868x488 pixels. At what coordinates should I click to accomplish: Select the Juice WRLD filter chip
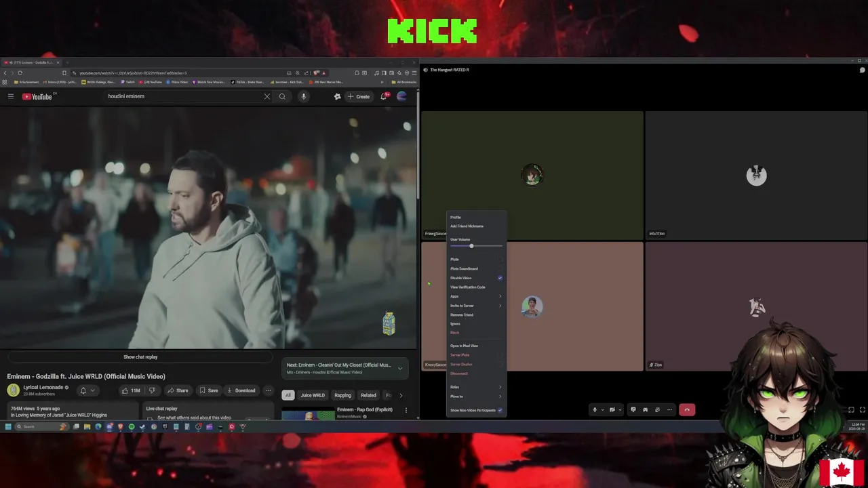[x=313, y=395]
